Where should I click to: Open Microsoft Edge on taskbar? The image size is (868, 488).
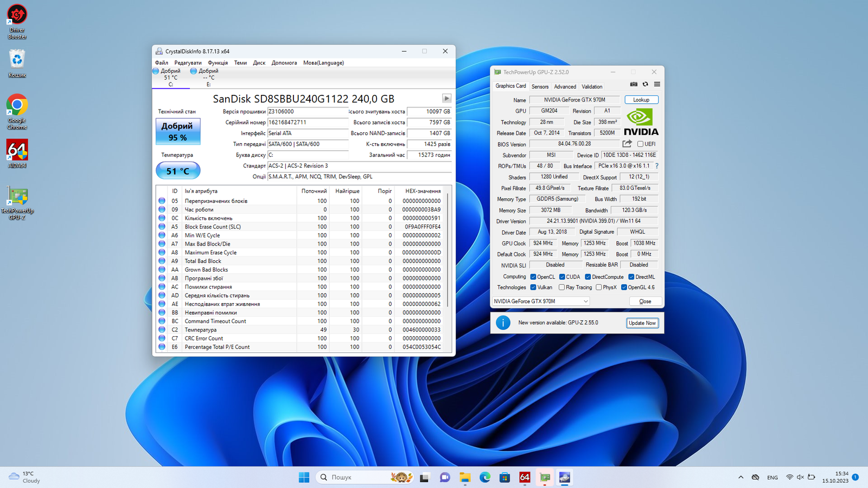point(485,477)
